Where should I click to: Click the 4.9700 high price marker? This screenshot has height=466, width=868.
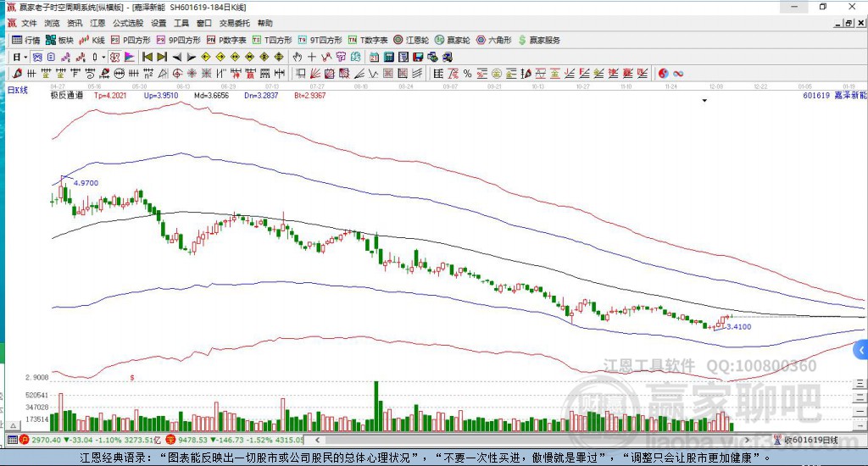pyautogui.click(x=86, y=183)
